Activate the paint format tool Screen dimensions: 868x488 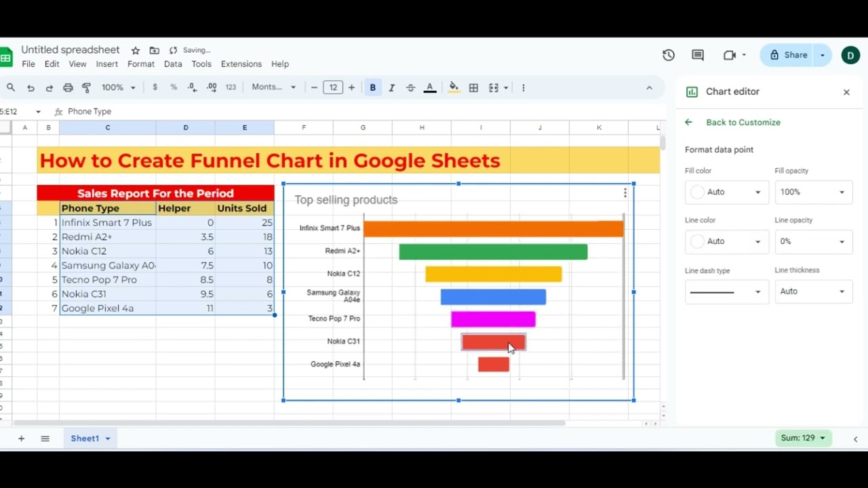pyautogui.click(x=86, y=87)
